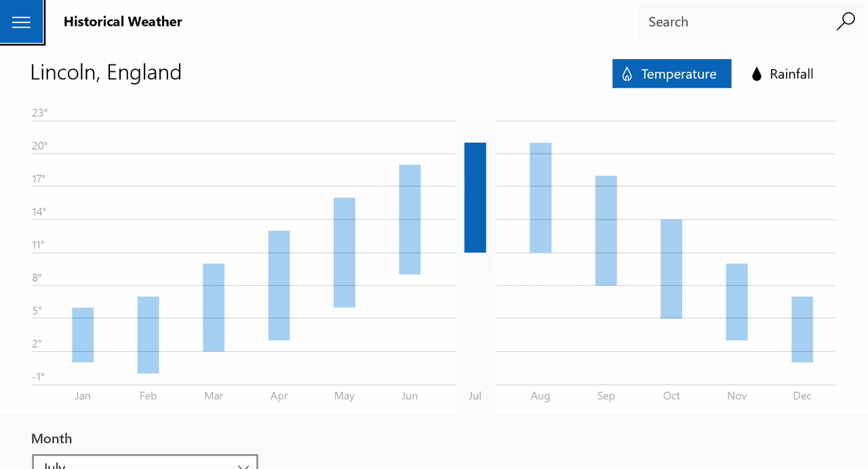868x469 pixels.
Task: Select the Temperature view toggle
Action: click(671, 74)
